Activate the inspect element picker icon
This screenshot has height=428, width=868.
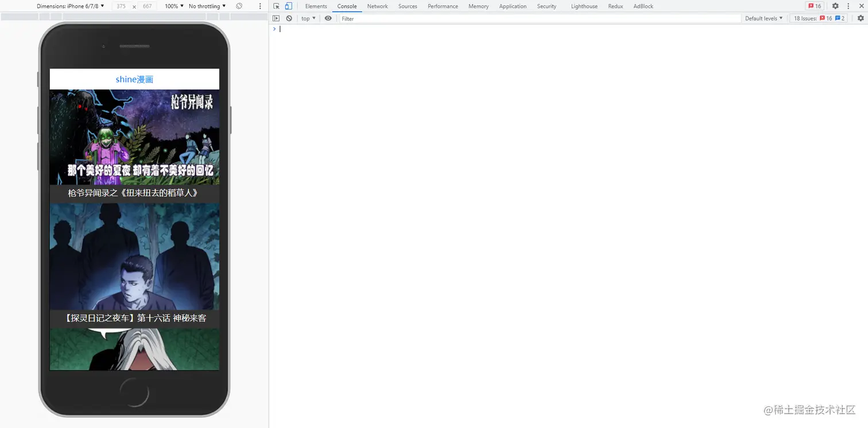coord(276,6)
